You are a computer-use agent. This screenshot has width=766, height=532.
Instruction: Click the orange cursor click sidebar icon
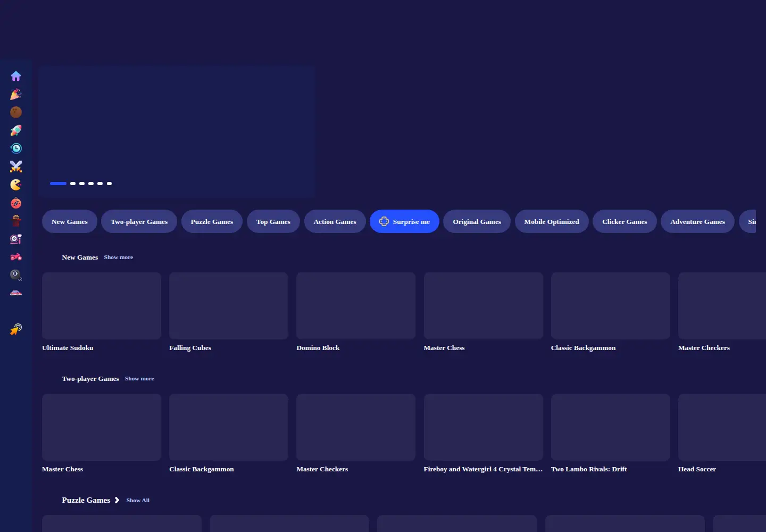tap(16, 329)
